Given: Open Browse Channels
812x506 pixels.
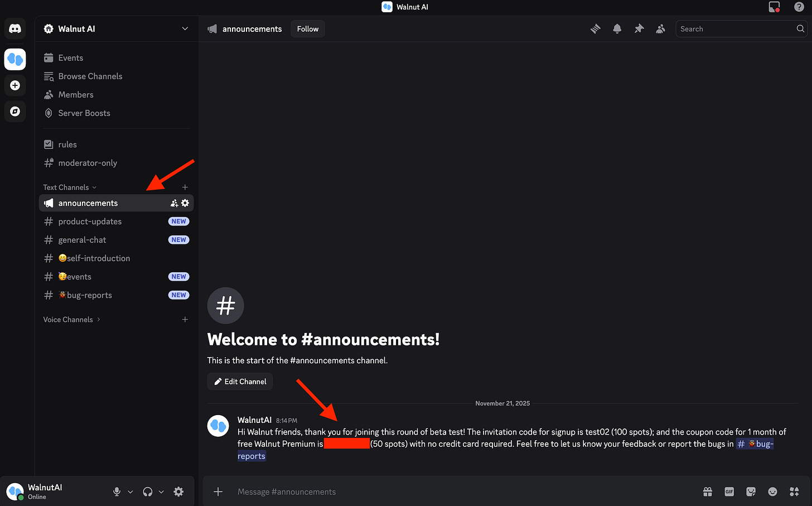Looking at the screenshot, I should point(116,76).
